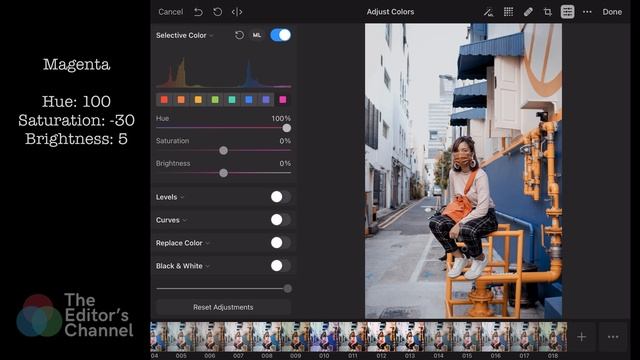Expand the Curves section
This screenshot has height=360, width=640.
171,220
